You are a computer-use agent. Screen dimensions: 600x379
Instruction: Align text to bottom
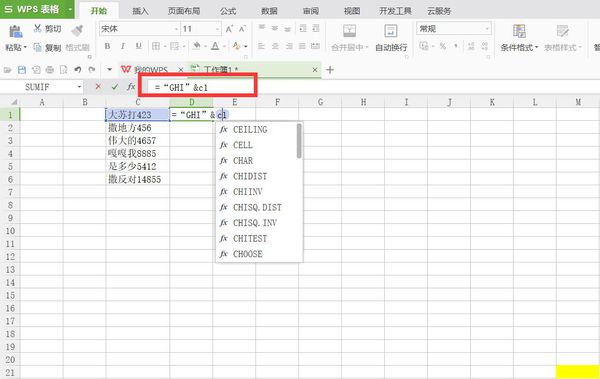click(288, 28)
